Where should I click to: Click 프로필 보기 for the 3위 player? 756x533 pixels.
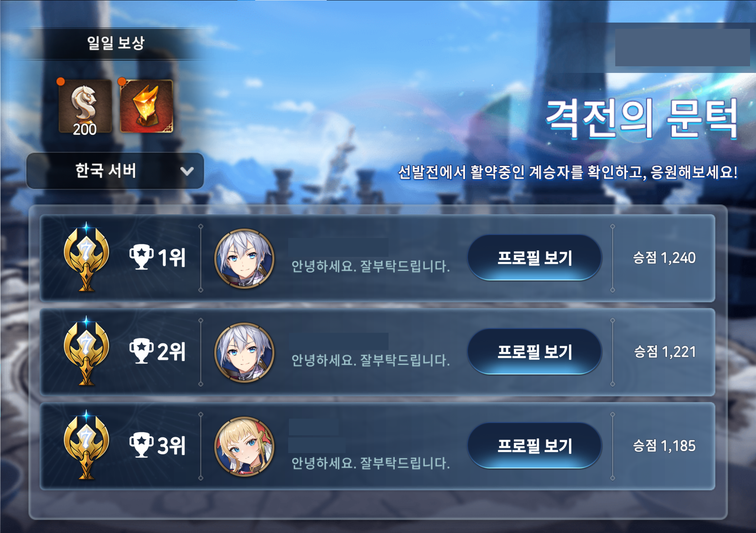click(534, 446)
